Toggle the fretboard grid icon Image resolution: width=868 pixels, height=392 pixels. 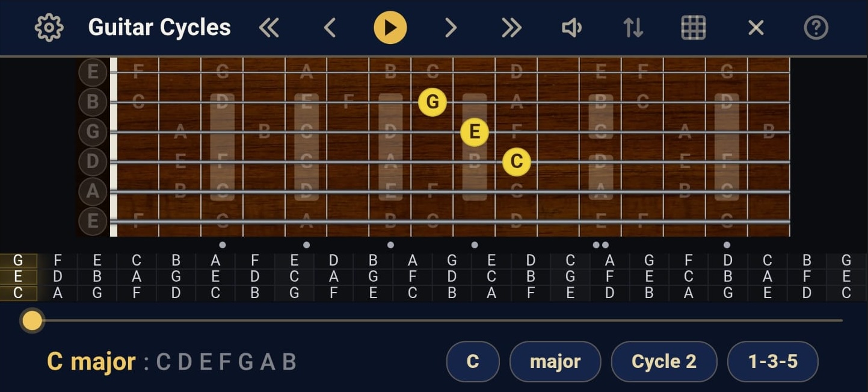coord(693,28)
